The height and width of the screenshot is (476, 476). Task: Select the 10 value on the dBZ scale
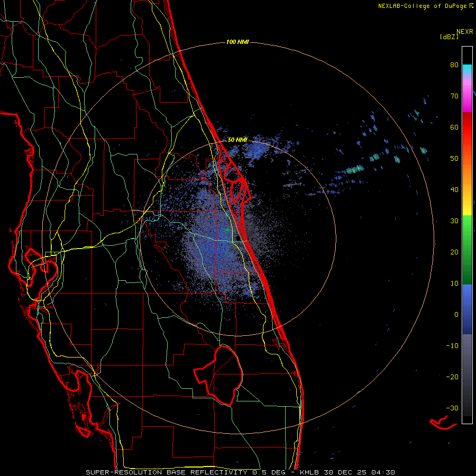[x=454, y=283]
